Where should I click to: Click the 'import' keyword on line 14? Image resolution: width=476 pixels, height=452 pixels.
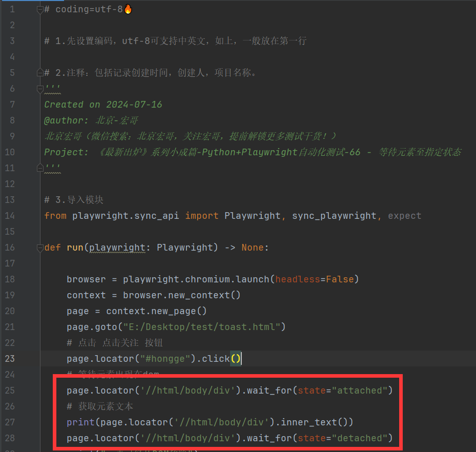tap(202, 216)
